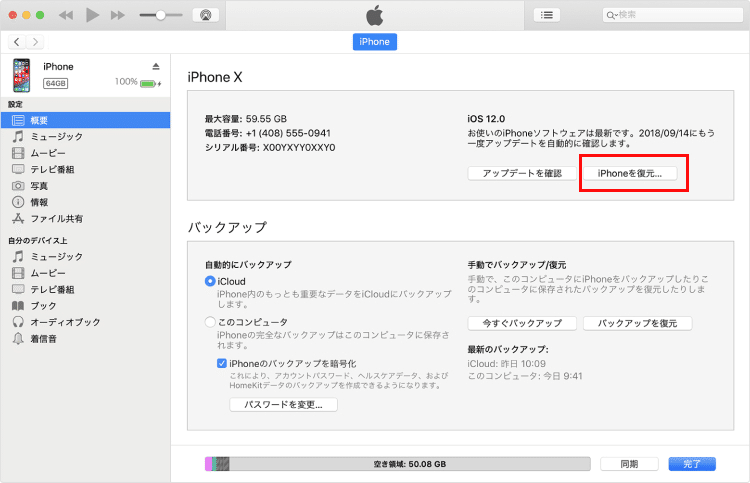Skip forward with the fast-forward button
The image size is (750, 483).
click(x=118, y=15)
